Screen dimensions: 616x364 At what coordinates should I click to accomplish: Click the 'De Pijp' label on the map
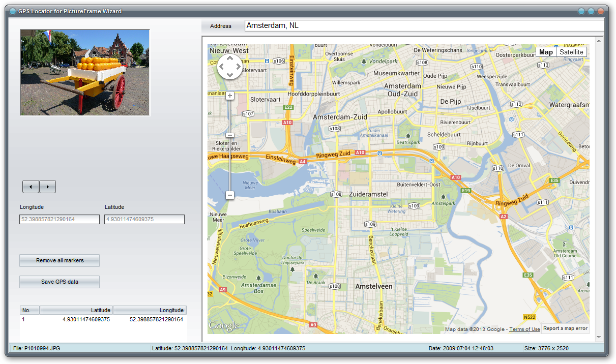(451, 102)
